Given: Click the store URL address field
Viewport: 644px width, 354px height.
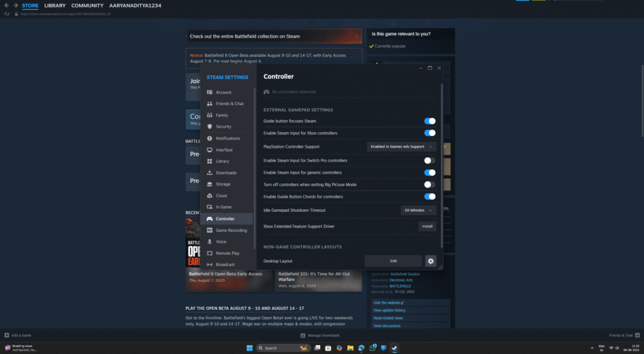Looking at the screenshot, I should [x=65, y=14].
